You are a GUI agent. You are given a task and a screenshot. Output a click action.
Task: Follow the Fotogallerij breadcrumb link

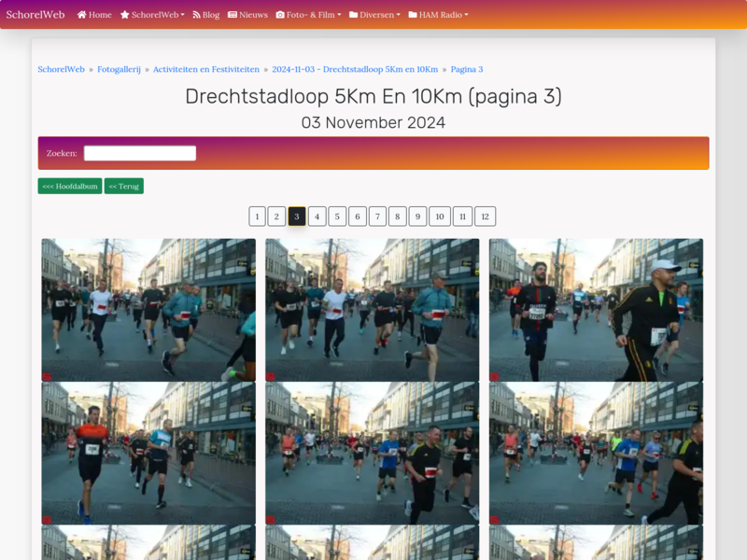120,69
